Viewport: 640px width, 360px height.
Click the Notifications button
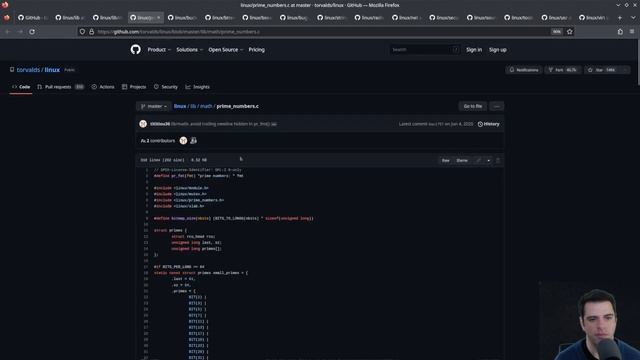pyautogui.click(x=524, y=70)
